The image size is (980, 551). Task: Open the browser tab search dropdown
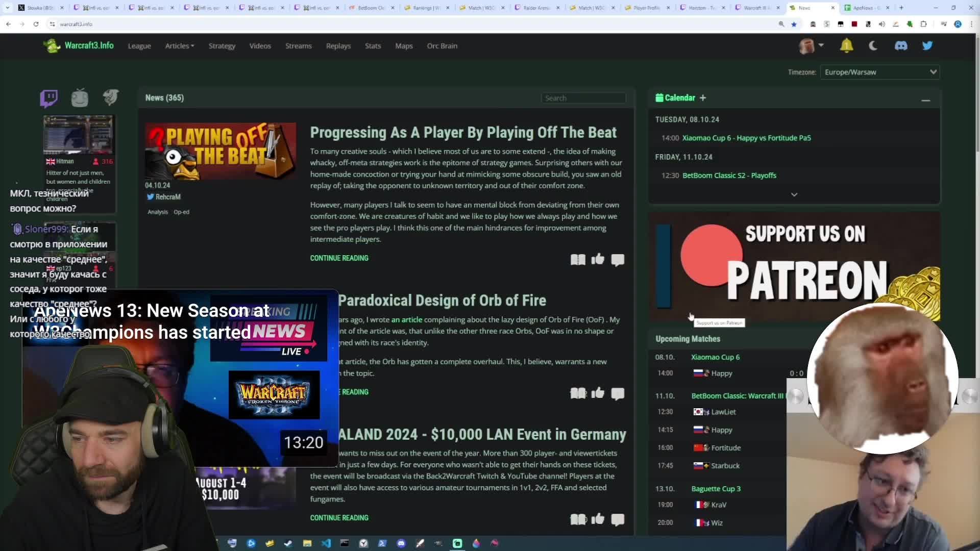pos(8,8)
